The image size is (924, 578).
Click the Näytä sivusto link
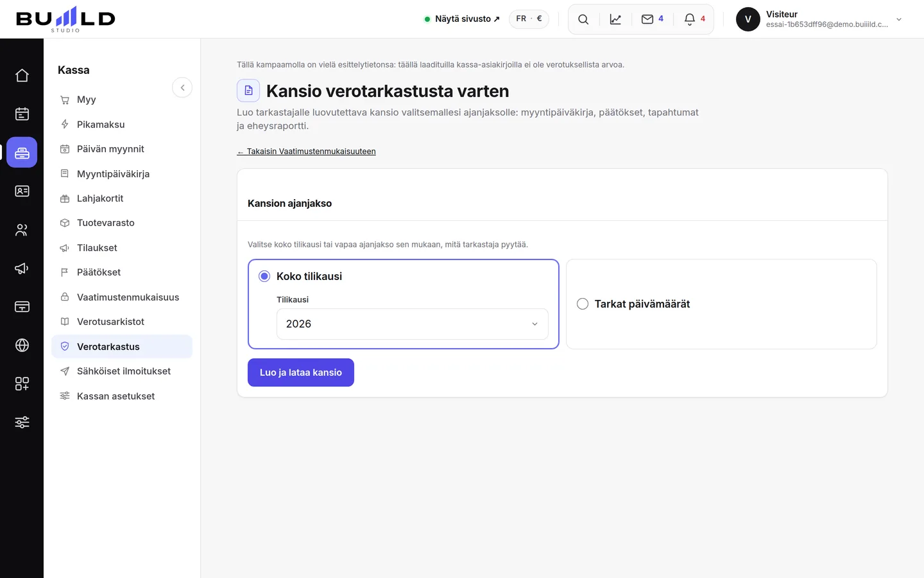pyautogui.click(x=462, y=19)
